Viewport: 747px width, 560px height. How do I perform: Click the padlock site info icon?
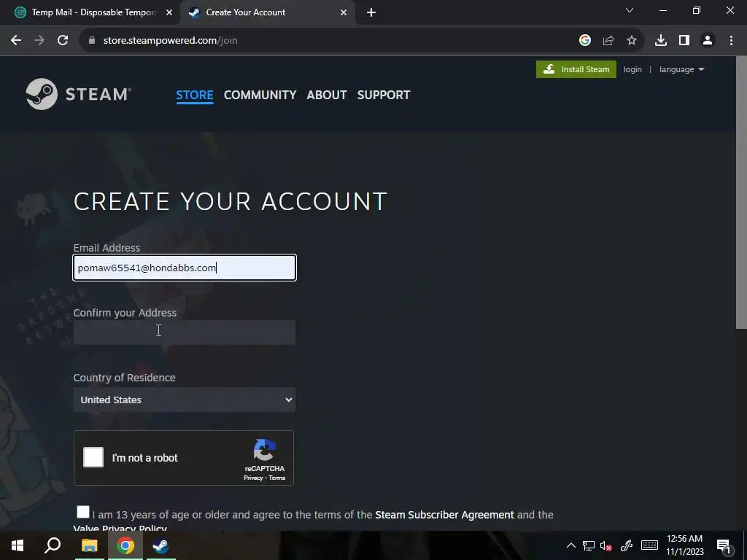tap(92, 41)
